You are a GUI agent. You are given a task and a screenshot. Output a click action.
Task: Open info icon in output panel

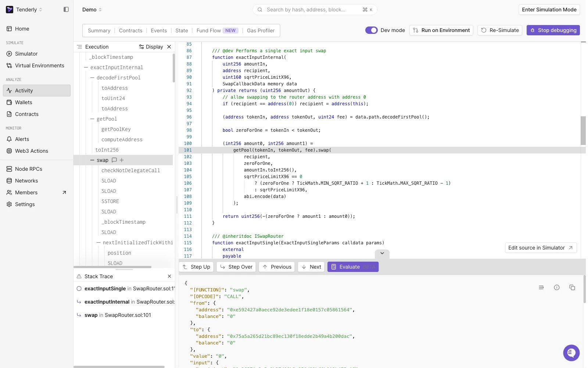[557, 287]
